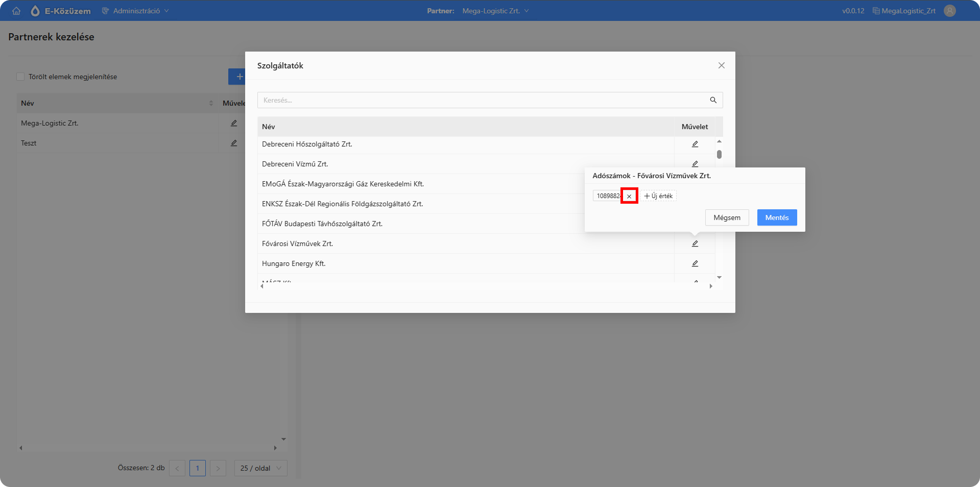Select page 1 in pagination
Screen dimensions: 980x487
click(198, 468)
